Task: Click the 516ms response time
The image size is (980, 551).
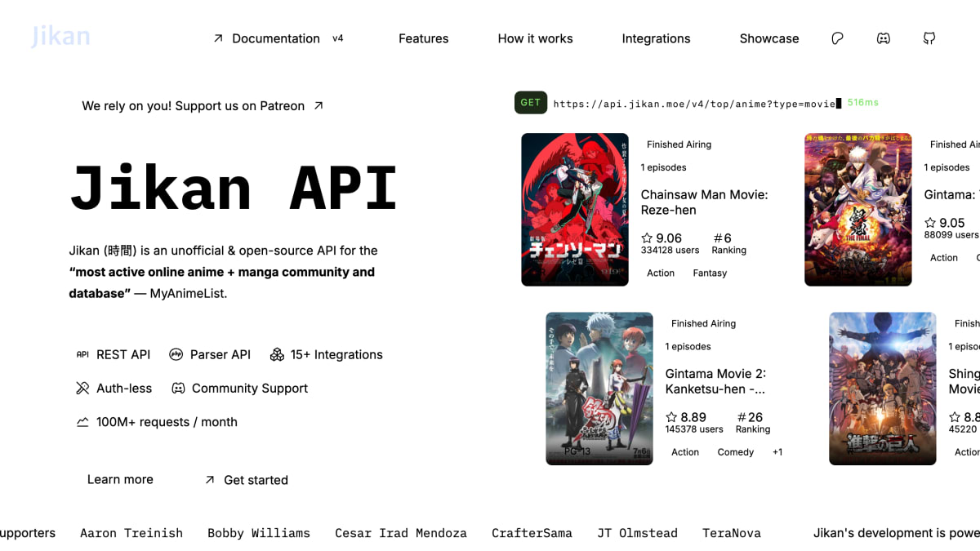Action: [x=863, y=103]
